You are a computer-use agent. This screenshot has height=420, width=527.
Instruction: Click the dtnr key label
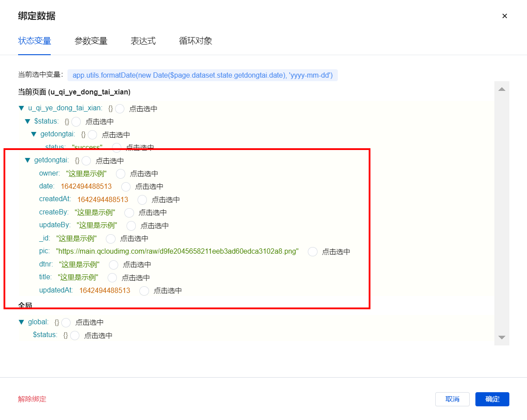(46, 264)
